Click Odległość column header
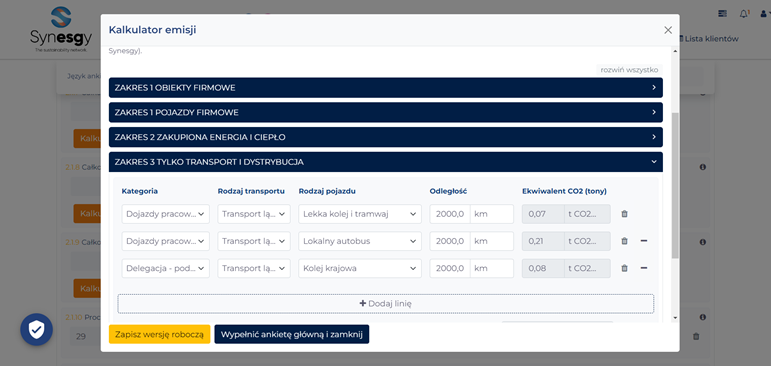Image resolution: width=771 pixels, height=366 pixels. 448,191
